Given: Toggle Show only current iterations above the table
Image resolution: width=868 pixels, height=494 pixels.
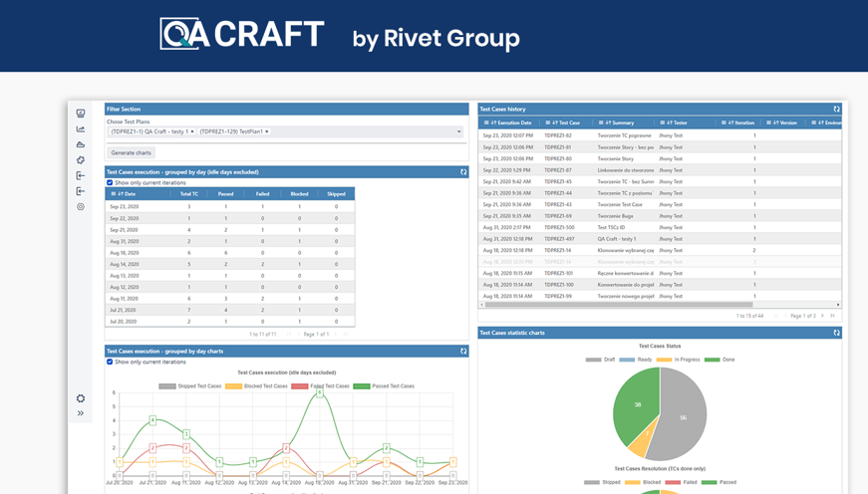Looking at the screenshot, I should (110, 183).
